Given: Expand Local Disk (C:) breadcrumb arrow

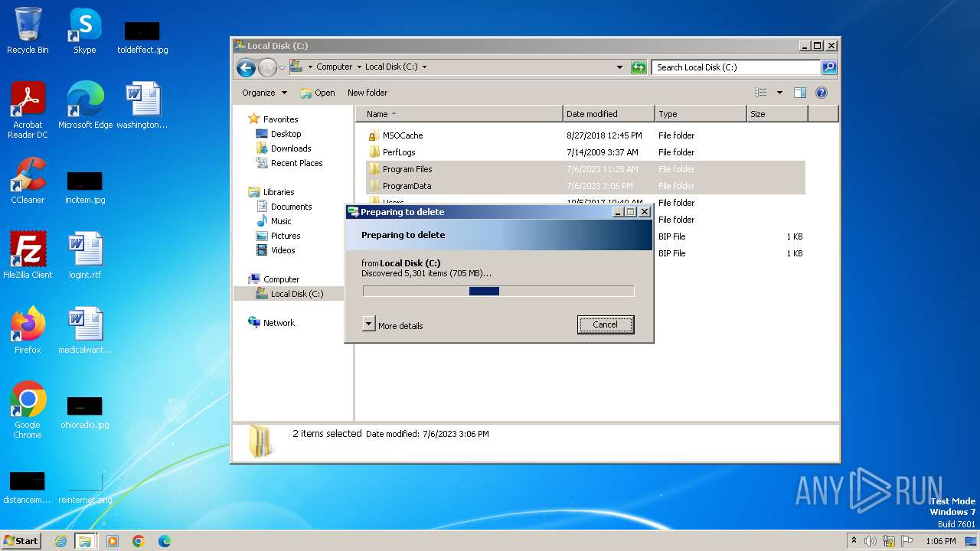Looking at the screenshot, I should pos(424,67).
